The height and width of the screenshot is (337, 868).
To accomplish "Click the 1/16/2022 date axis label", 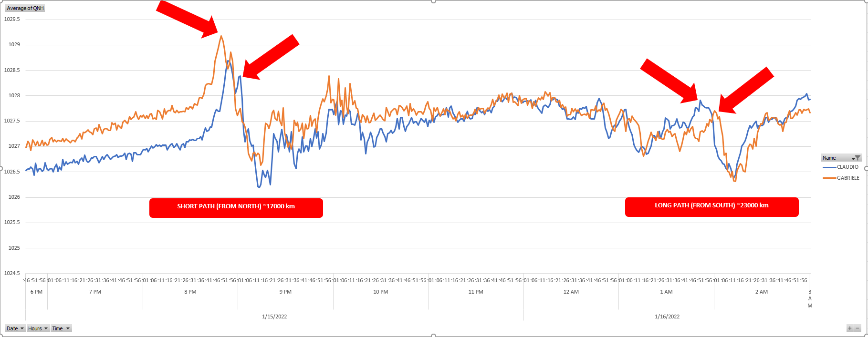I will [667, 317].
